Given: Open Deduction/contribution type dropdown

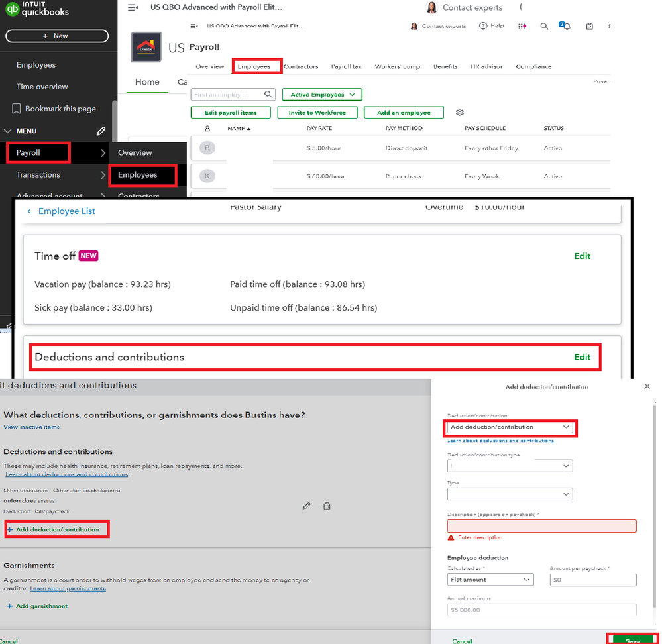Looking at the screenshot, I should click(x=510, y=466).
